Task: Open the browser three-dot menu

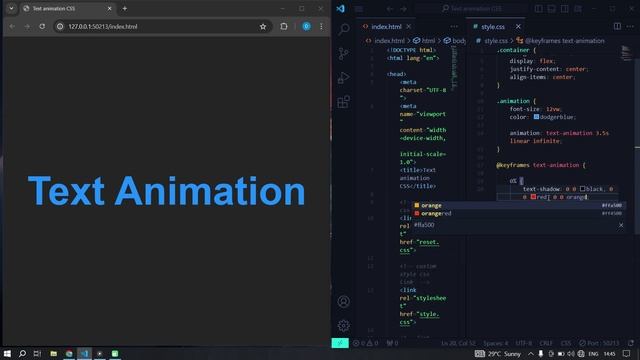Action: coord(321,27)
